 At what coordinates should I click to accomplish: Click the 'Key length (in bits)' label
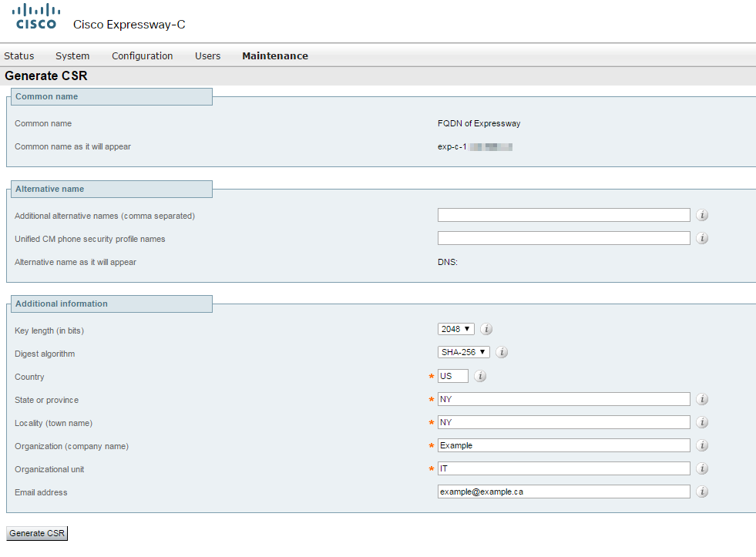49,331
